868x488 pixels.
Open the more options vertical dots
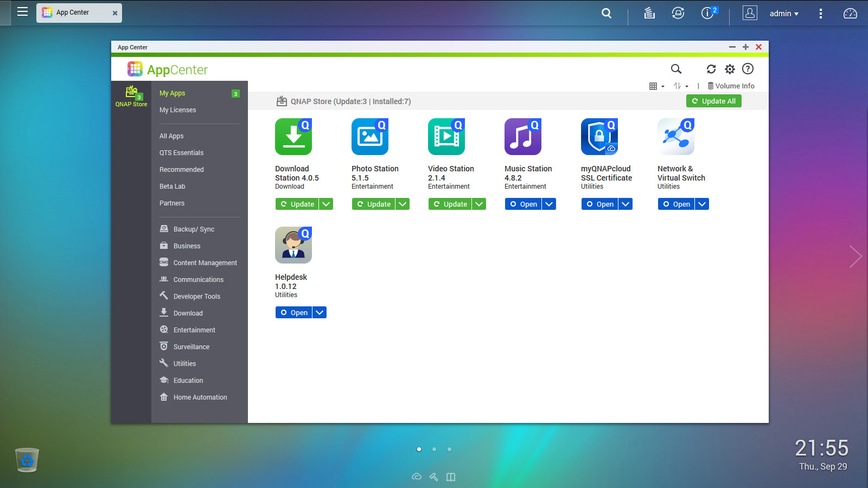tap(821, 13)
